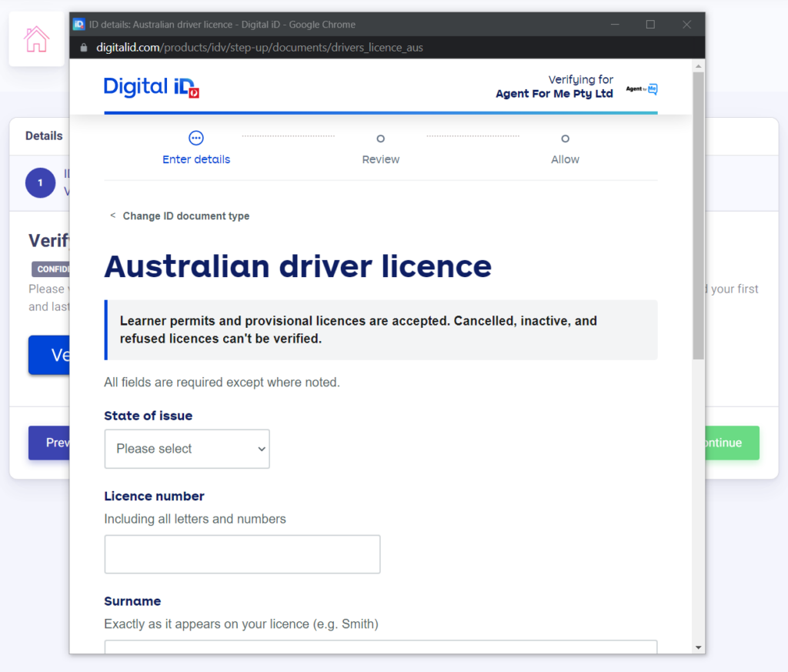Click the Digital iD favicon in title bar
The image size is (788, 672).
click(x=79, y=24)
